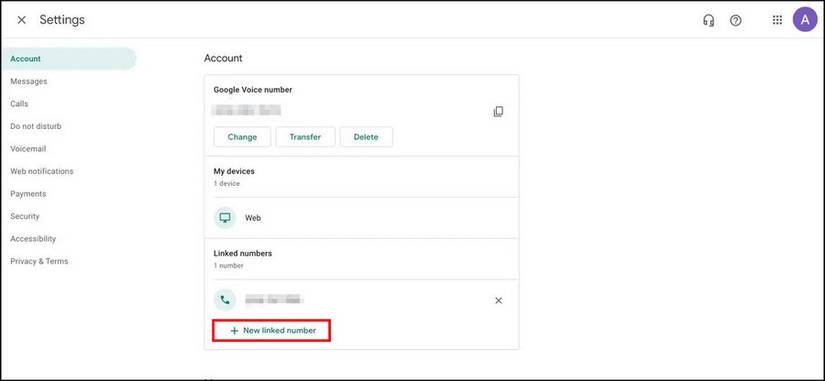Click the '1 device' count text
Image resolution: width=825 pixels, height=381 pixels.
click(x=227, y=184)
